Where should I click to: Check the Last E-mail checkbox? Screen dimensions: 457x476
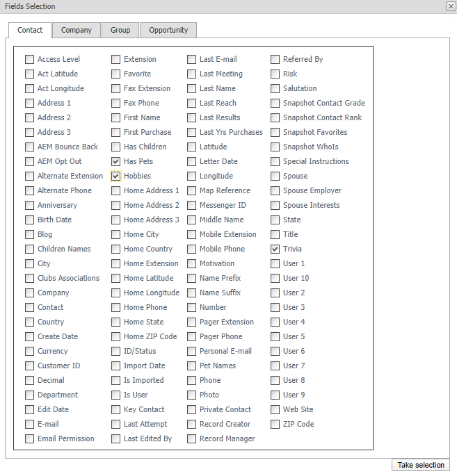point(191,59)
